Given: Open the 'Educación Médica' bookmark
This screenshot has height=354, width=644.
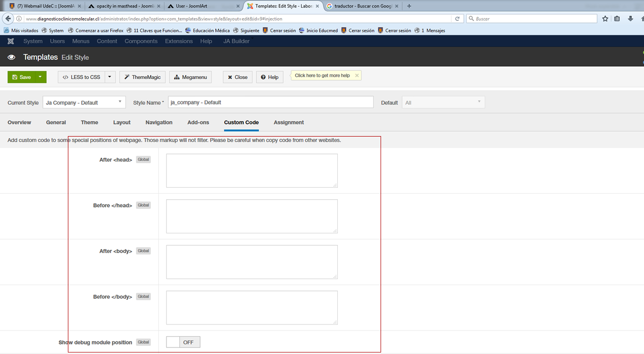Looking at the screenshot, I should [x=208, y=30].
